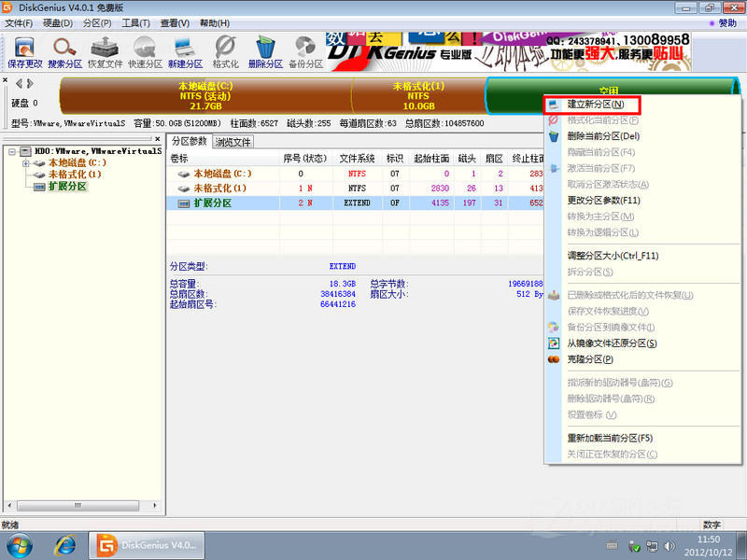The image size is (747, 560).
Task: Click the volume speaker tray icon
Action: tap(669, 546)
